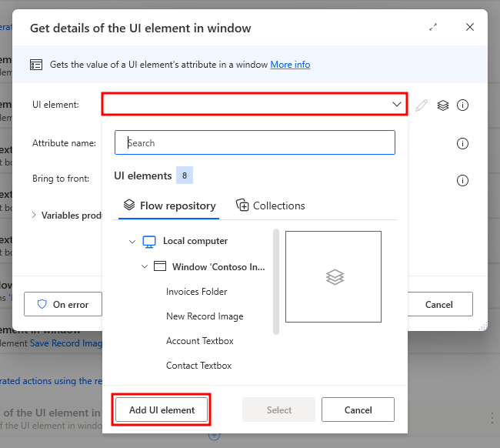Close the Get details dialog
Image resolution: width=500 pixels, height=448 pixels.
coord(470,27)
